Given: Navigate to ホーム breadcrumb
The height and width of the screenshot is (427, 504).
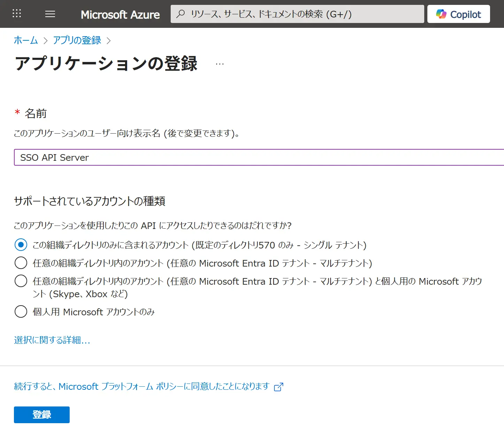Looking at the screenshot, I should pyautogui.click(x=26, y=40).
